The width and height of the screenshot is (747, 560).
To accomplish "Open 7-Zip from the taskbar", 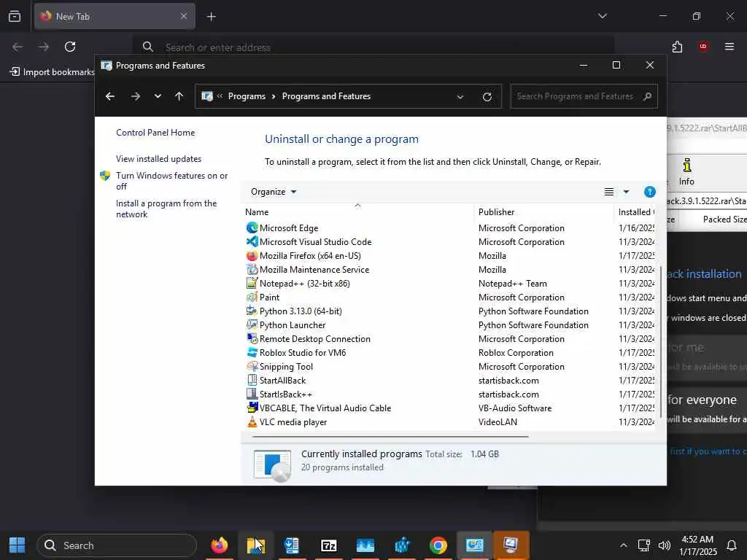I will [x=329, y=545].
